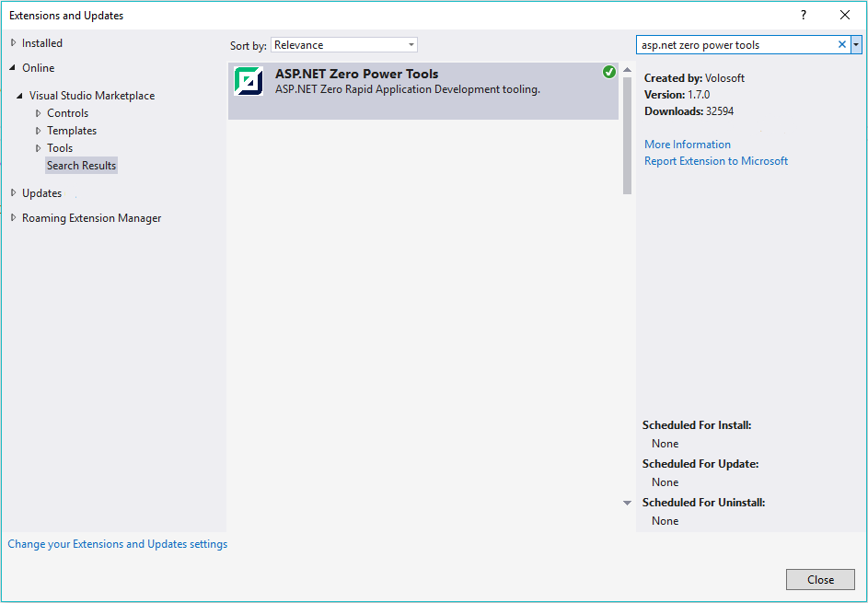This screenshot has height=603, width=868.
Task: Click the Created by Volosoft text
Action: pyautogui.click(x=694, y=78)
